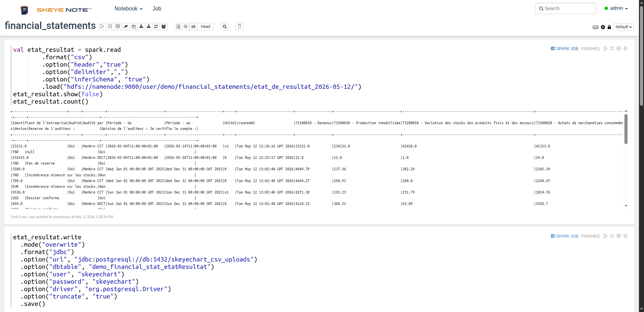Image resolution: width=644 pixels, height=312 pixels.
Task: Click the output panel vertical scrollbar
Action: (626, 129)
